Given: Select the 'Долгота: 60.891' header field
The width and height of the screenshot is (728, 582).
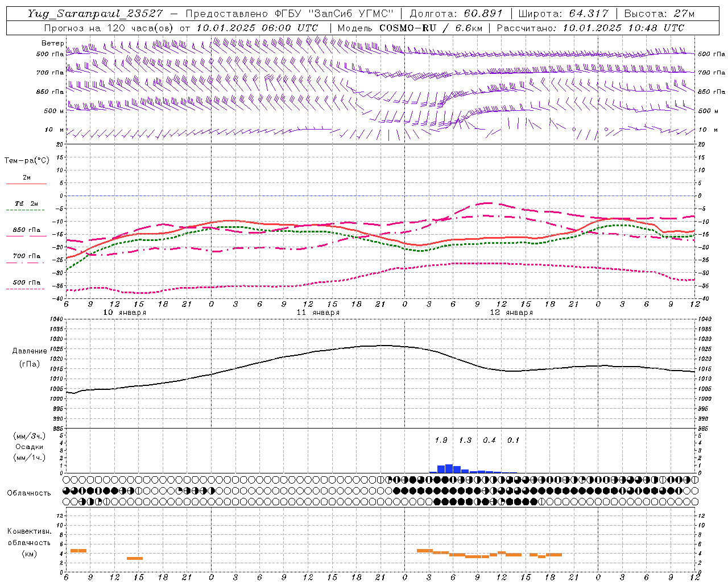Looking at the screenshot, I should [456, 14].
